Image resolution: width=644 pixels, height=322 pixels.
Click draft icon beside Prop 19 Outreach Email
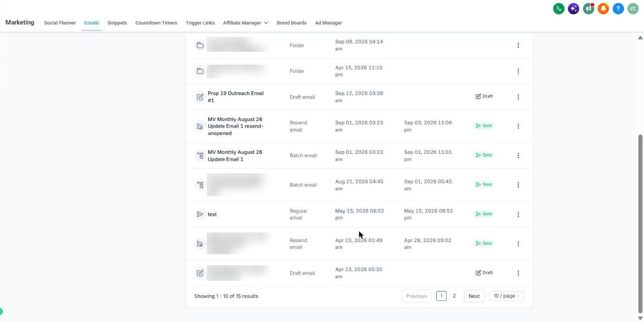pyautogui.click(x=200, y=97)
